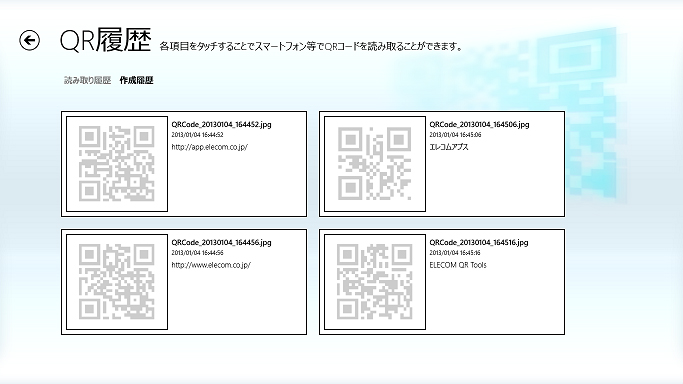Open QR code thumbnail for app.elecom.co.jp
683x384 pixels.
point(117,164)
